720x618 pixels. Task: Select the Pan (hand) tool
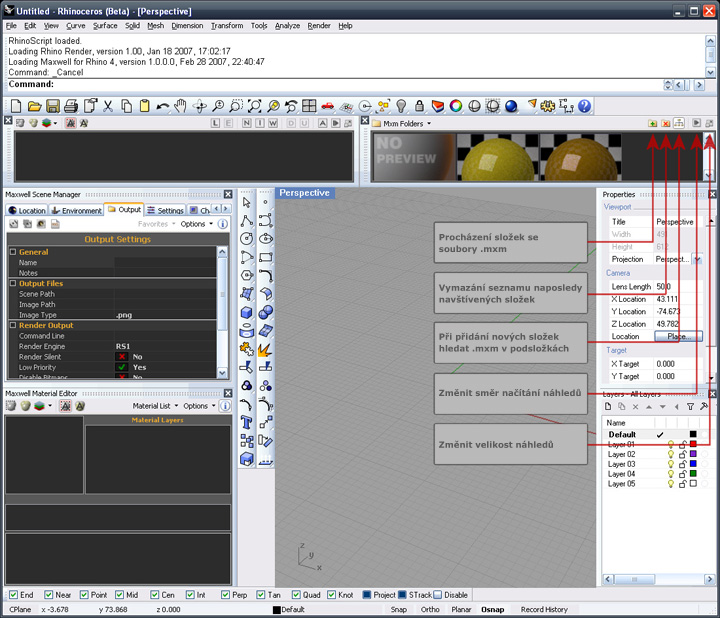tap(180, 106)
